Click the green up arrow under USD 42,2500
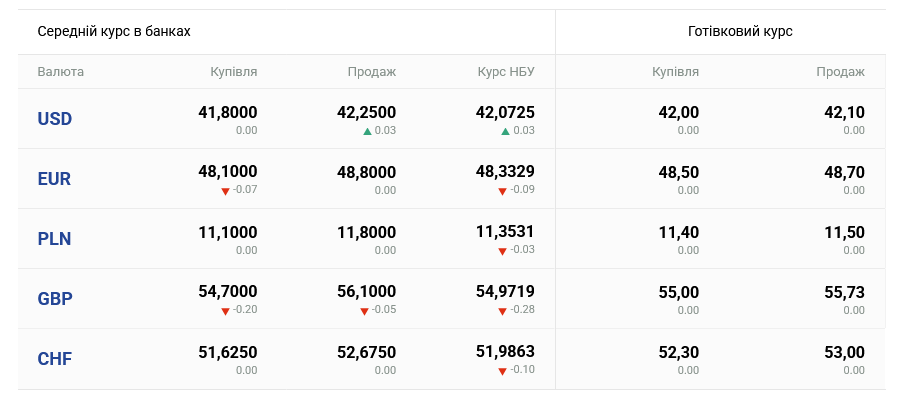This screenshot has width=910, height=405. (367, 131)
